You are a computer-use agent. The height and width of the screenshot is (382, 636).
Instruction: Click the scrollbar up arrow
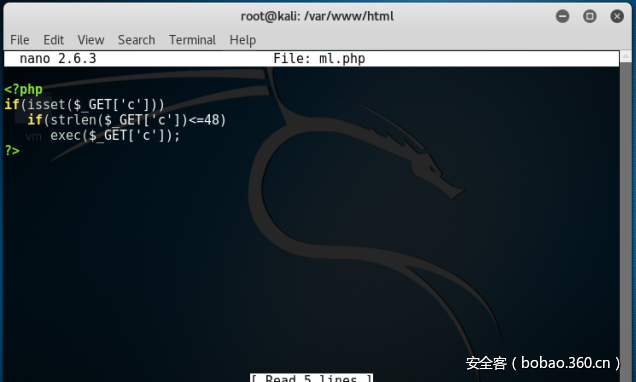[x=625, y=57]
